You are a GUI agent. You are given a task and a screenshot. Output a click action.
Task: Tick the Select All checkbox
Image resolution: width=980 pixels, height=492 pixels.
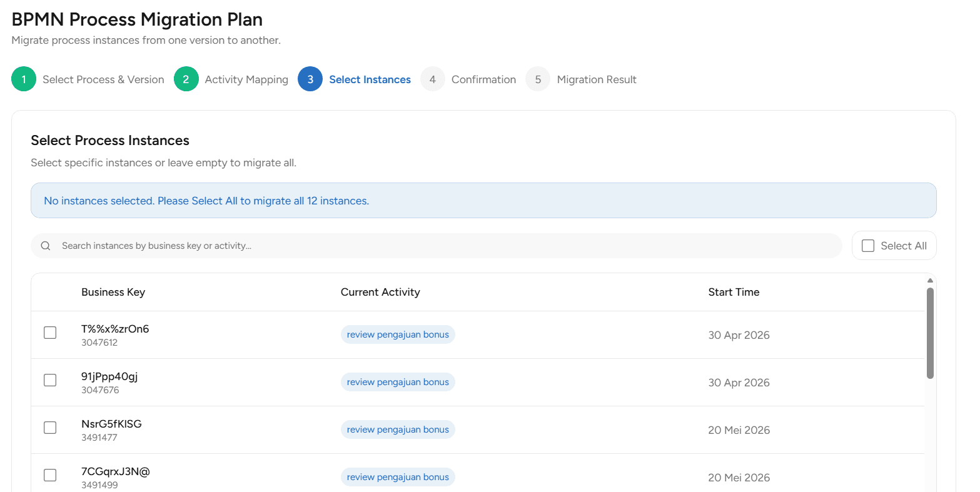[868, 246]
